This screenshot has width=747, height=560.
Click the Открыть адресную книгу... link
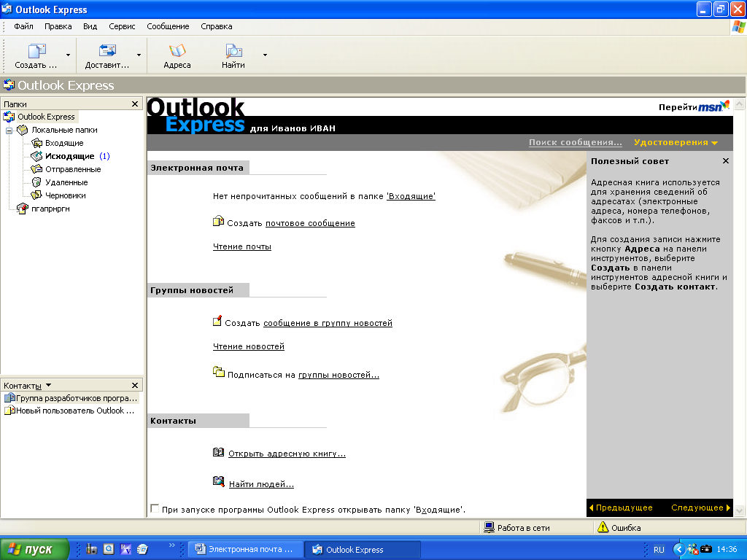(287, 454)
